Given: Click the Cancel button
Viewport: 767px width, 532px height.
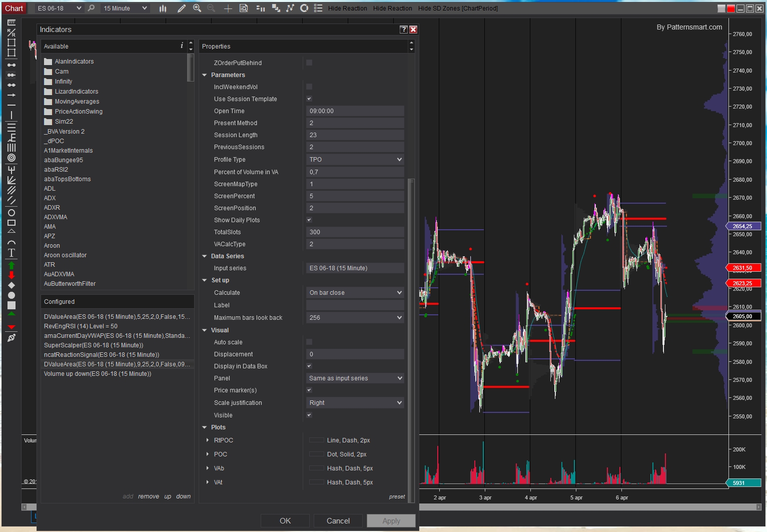Looking at the screenshot, I should pyautogui.click(x=338, y=521).
